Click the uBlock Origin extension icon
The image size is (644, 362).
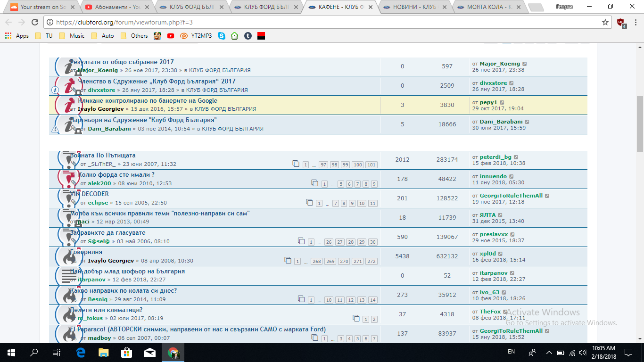pyautogui.click(x=621, y=23)
